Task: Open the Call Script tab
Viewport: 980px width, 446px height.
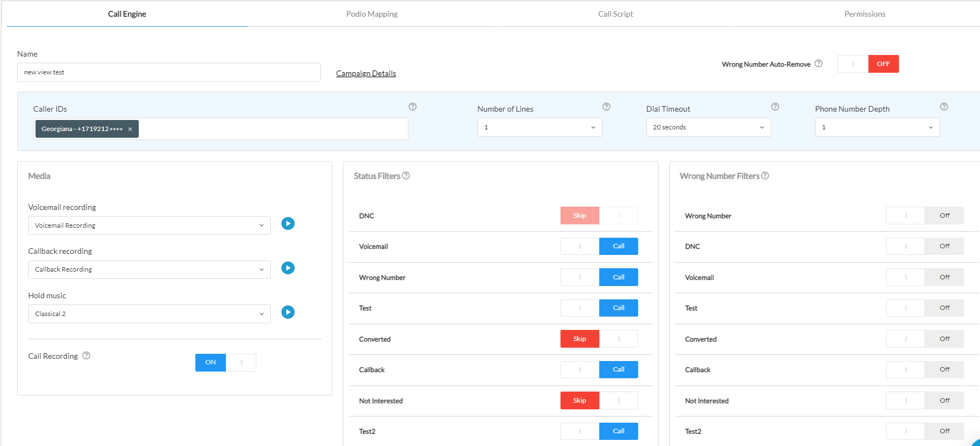Action: pos(615,14)
